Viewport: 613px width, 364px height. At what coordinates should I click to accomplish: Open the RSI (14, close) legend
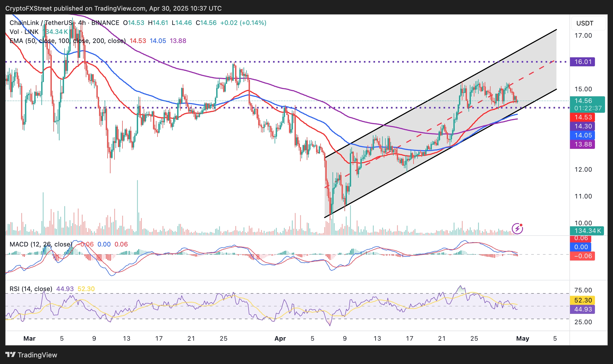[31, 289]
